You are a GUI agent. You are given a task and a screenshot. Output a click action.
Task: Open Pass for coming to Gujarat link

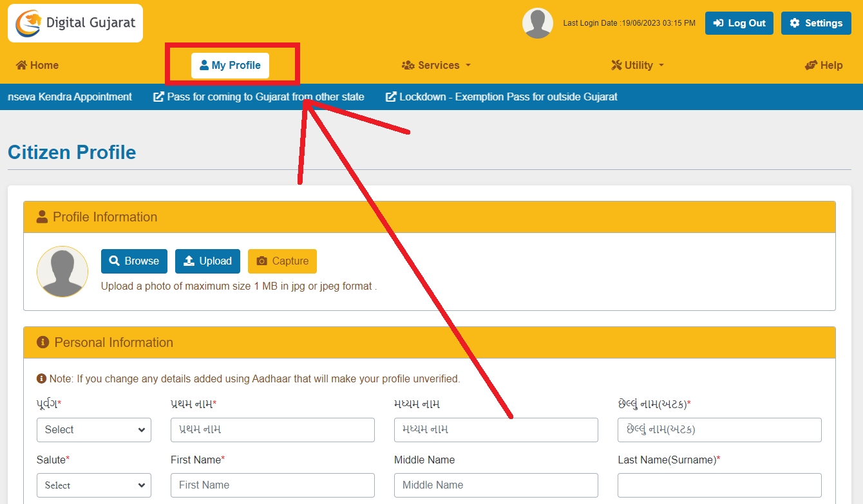259,97
